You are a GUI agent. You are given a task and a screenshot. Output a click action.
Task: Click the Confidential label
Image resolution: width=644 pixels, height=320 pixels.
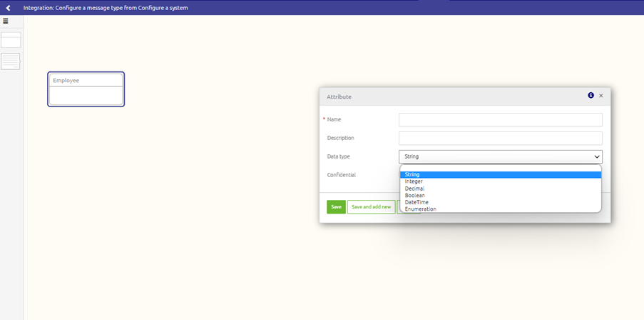coord(342,175)
